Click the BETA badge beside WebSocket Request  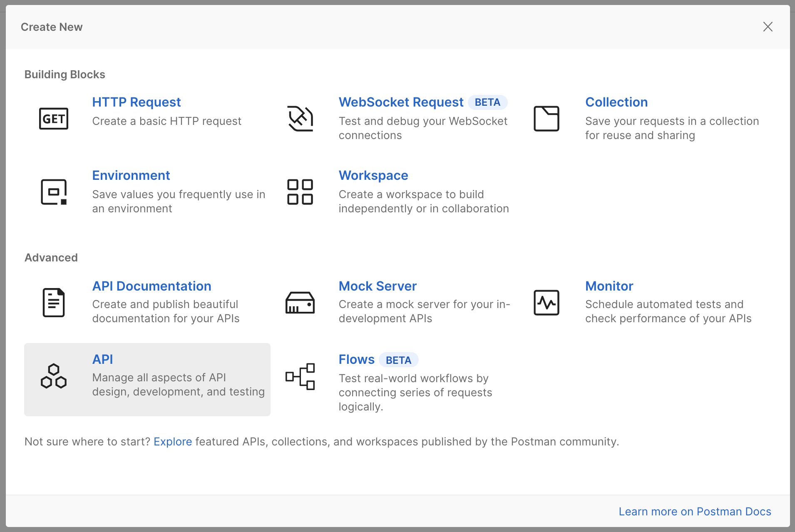pos(487,102)
